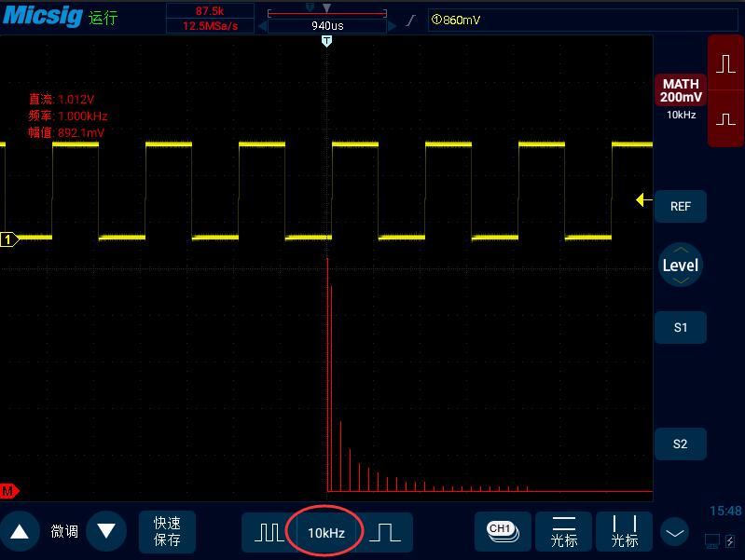Click the upper pulse icon in red panel
Image resolution: width=745 pixels, height=560 pixels.
[x=725, y=64]
